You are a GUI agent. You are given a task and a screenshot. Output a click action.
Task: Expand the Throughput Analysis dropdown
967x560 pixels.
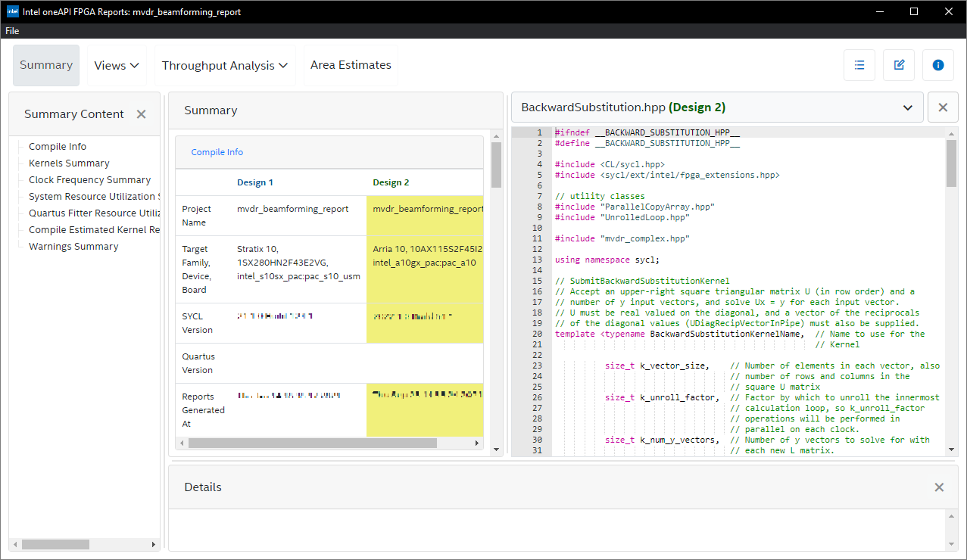tap(225, 66)
